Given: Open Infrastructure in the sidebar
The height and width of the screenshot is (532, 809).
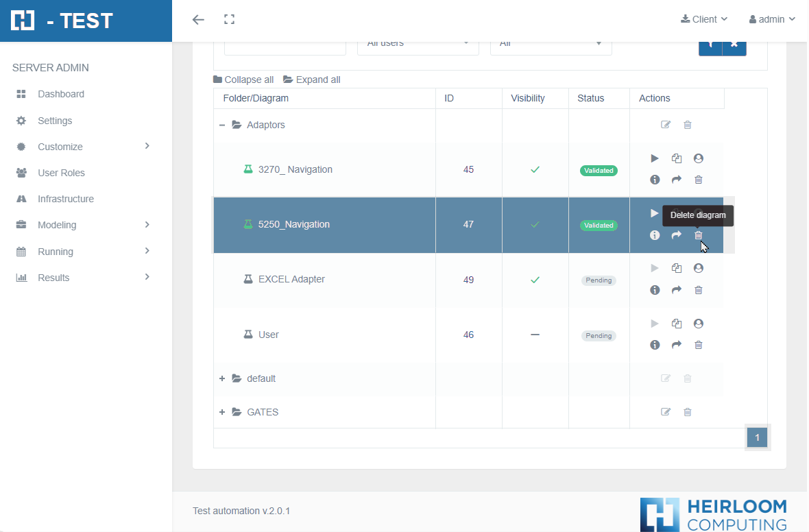Looking at the screenshot, I should click(x=66, y=199).
